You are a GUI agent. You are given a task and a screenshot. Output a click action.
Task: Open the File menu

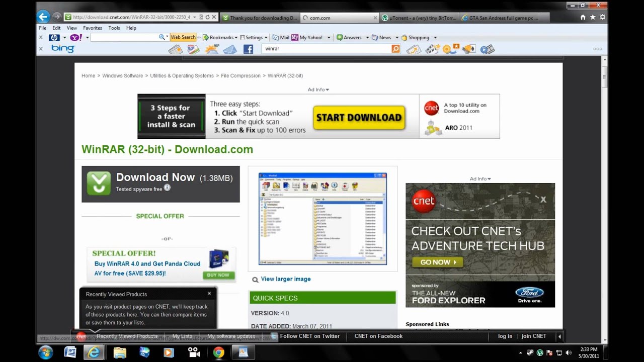[43, 28]
